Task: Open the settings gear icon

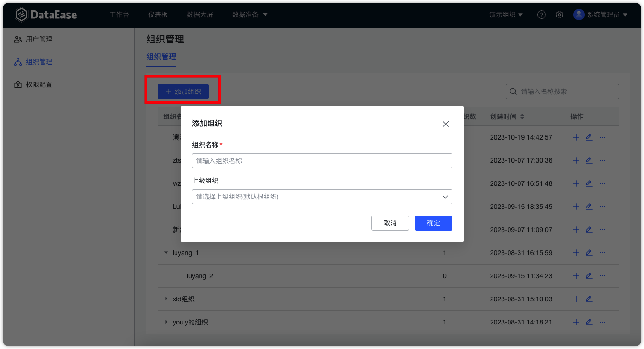Action: tap(560, 15)
